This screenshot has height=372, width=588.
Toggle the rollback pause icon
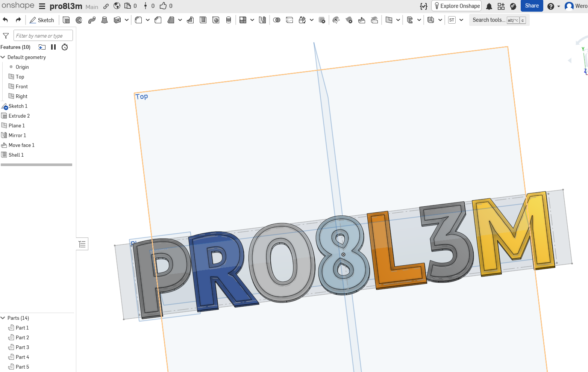coord(53,47)
